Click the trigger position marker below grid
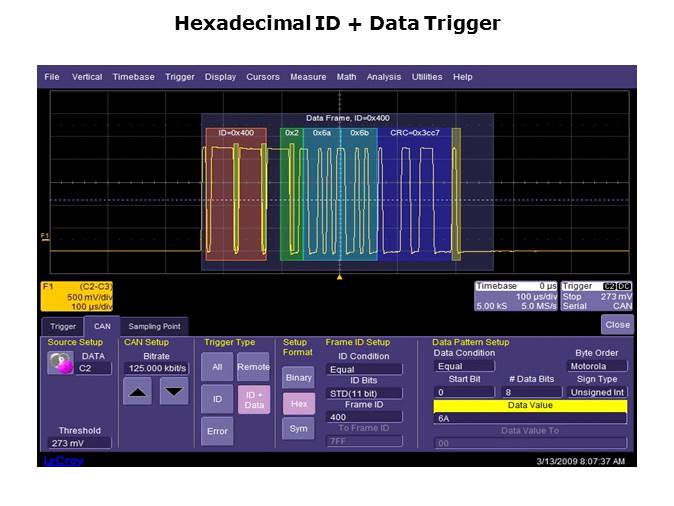 [339, 275]
